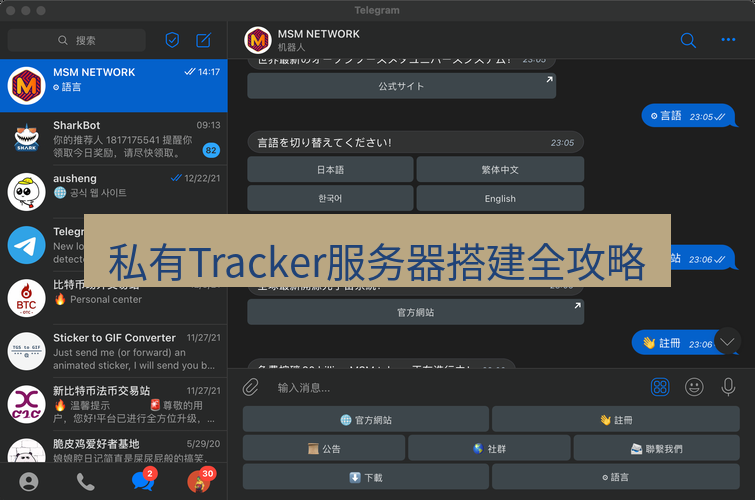Tap the 🌐 官方網站 keyboard button
This screenshot has height=500, width=755.
click(x=366, y=420)
